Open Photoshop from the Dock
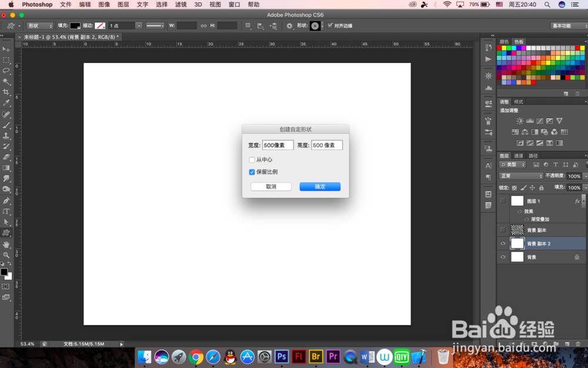Image resolution: width=588 pixels, height=368 pixels. tap(281, 356)
